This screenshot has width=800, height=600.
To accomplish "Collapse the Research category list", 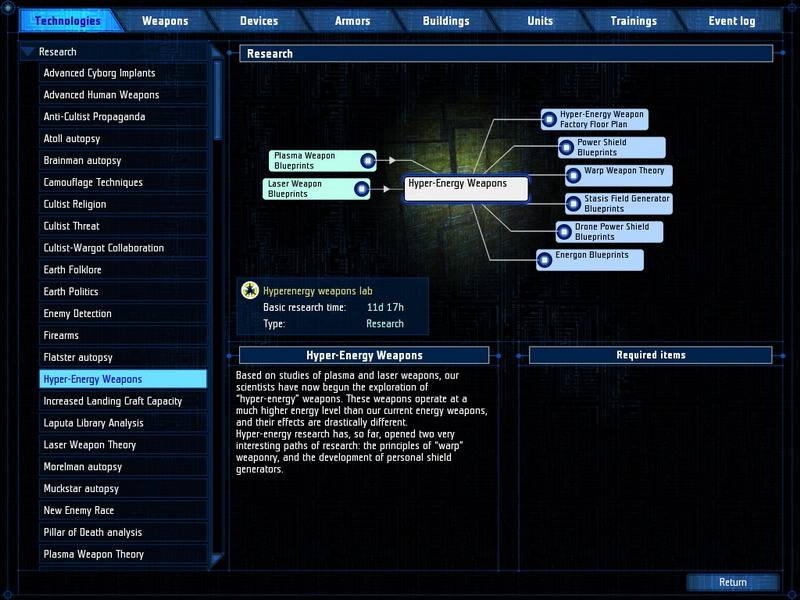I will point(27,52).
